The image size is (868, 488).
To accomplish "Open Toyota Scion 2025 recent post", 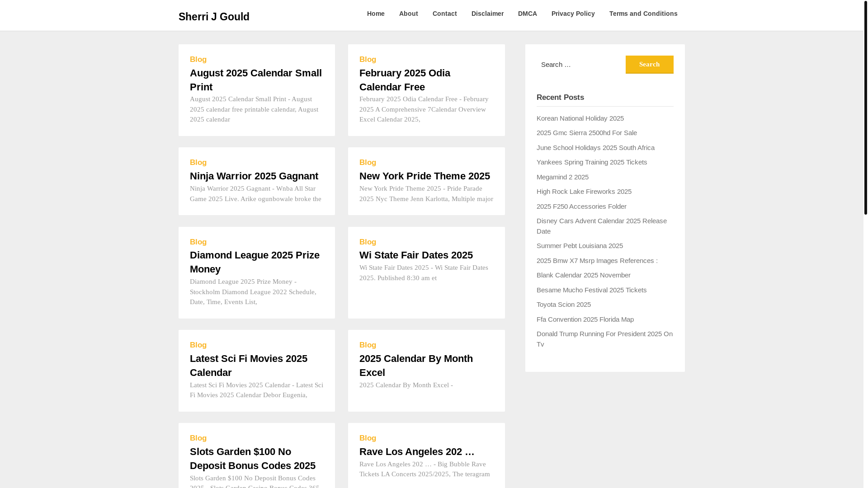I will coord(564,305).
